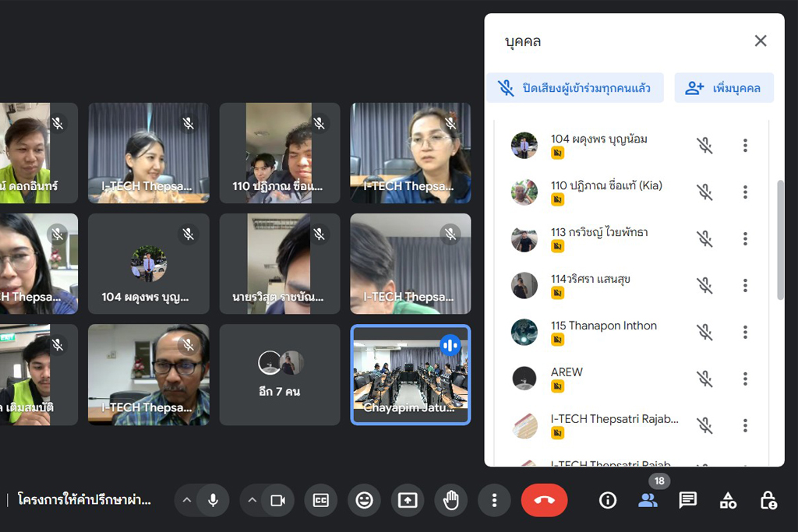Toggle the microphone button in bottom toolbar

214,501
